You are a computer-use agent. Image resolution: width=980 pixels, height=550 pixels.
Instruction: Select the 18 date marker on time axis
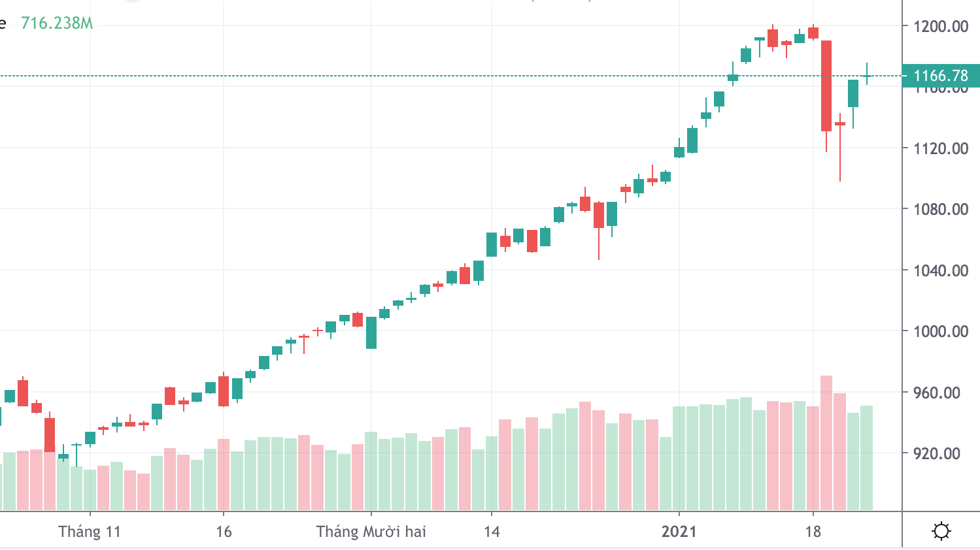(813, 531)
